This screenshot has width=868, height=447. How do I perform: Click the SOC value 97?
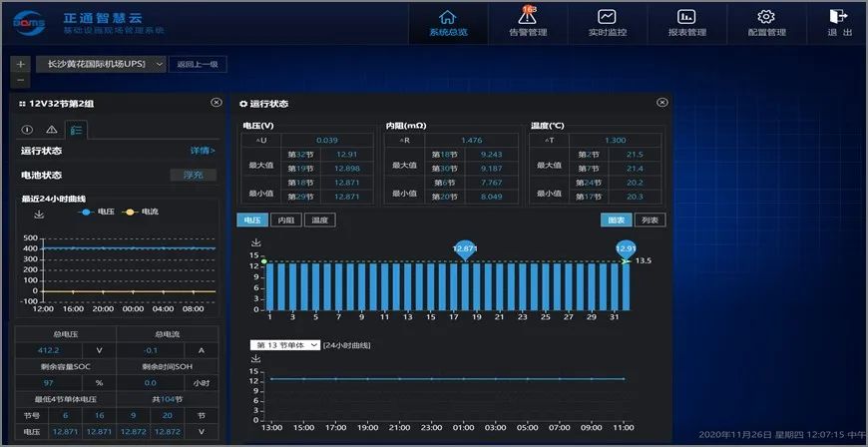pos(48,383)
